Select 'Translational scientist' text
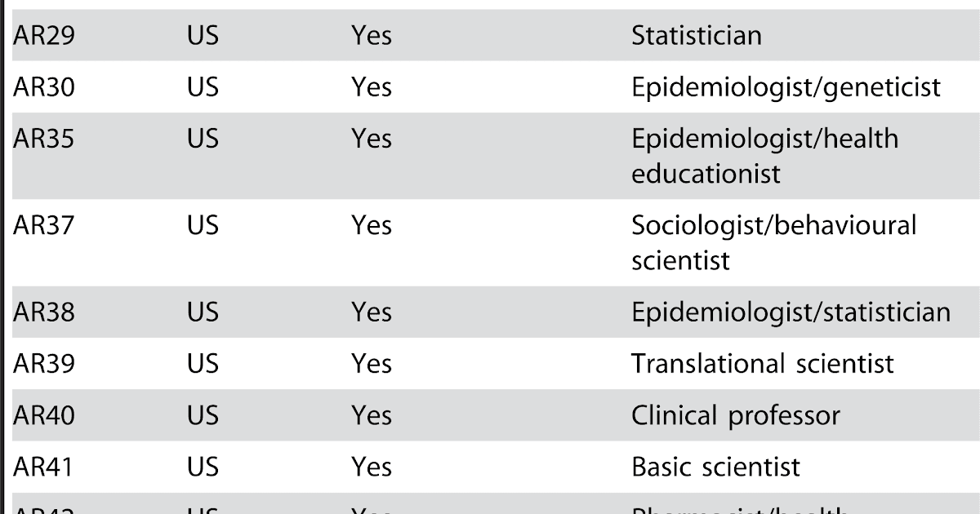This screenshot has height=514, width=980. coord(763,364)
